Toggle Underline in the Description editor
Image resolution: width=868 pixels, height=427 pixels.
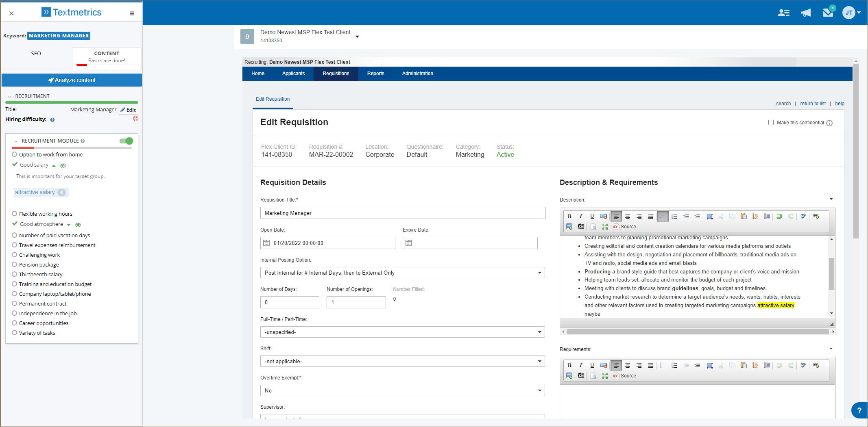point(592,216)
